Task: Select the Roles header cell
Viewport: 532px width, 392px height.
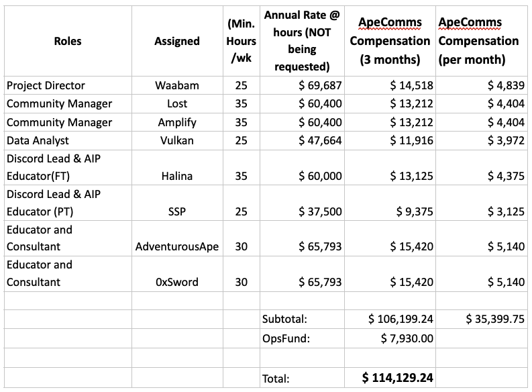Action: (68, 41)
